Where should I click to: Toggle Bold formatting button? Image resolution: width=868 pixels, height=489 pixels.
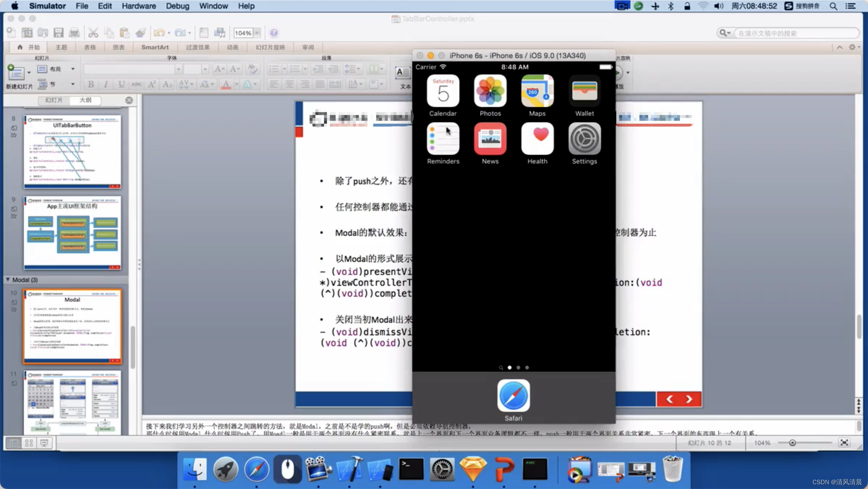[91, 84]
